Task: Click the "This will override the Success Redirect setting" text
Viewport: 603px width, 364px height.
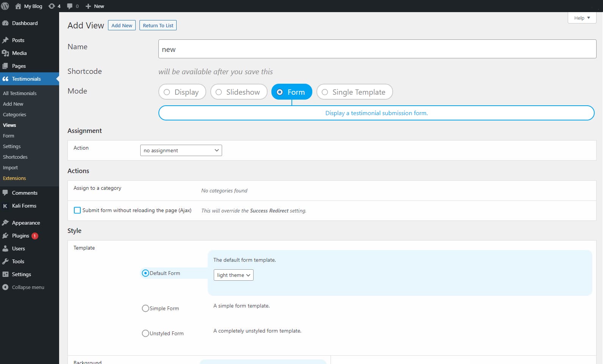Action: tap(254, 211)
